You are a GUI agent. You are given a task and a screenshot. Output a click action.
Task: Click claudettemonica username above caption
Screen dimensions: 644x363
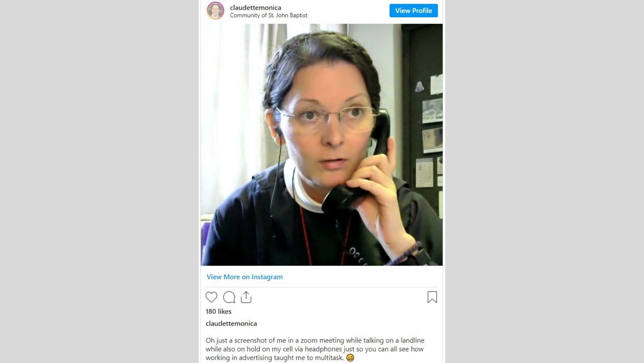[231, 323]
